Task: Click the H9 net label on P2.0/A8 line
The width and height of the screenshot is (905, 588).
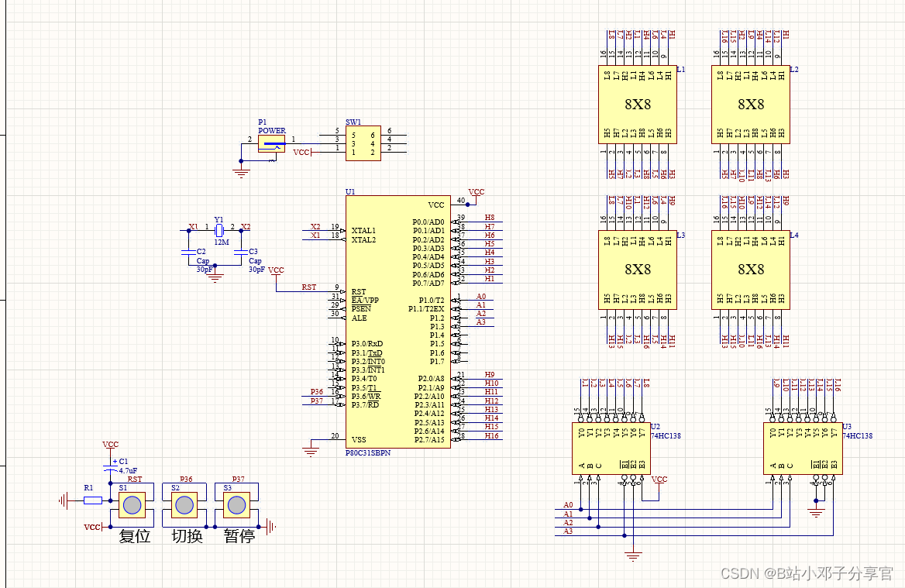Action: (x=490, y=374)
